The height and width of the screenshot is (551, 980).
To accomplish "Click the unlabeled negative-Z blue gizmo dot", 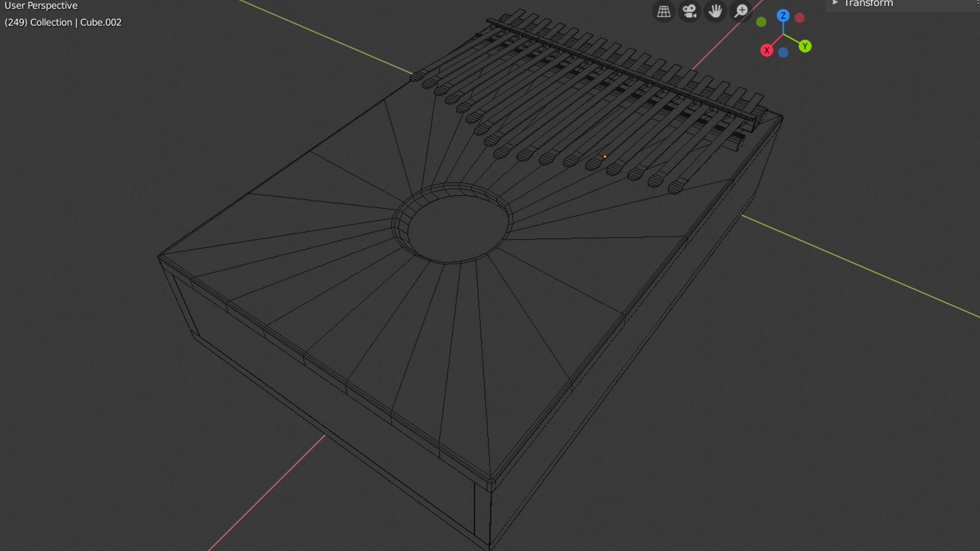I will 783,53.
